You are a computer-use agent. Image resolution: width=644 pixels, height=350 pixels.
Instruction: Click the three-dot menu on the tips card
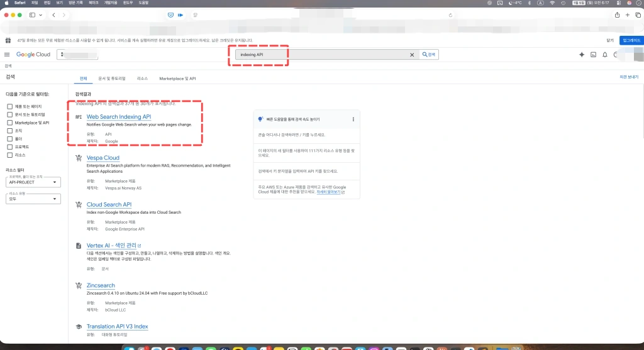point(353,119)
